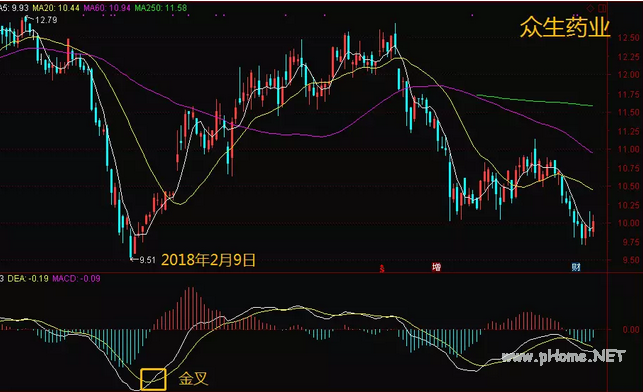Image resolution: width=643 pixels, height=392 pixels.
Task: Click the MA5: 9.93 indicator label
Action: 14,7
